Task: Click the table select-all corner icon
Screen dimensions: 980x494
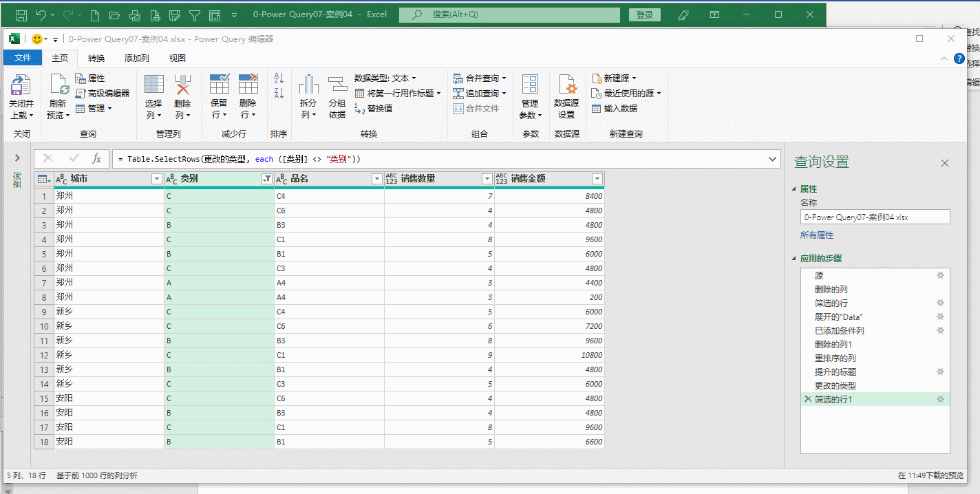Action: pos(44,179)
